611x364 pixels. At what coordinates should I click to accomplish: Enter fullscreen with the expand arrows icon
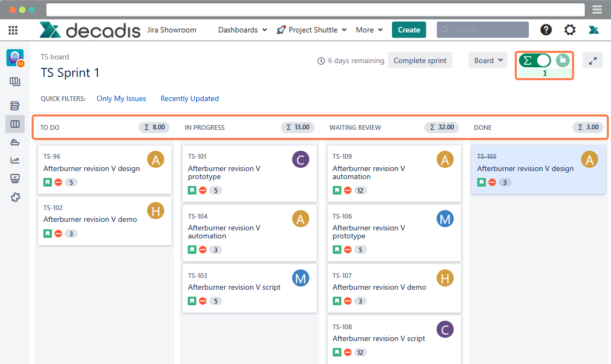[x=592, y=60]
